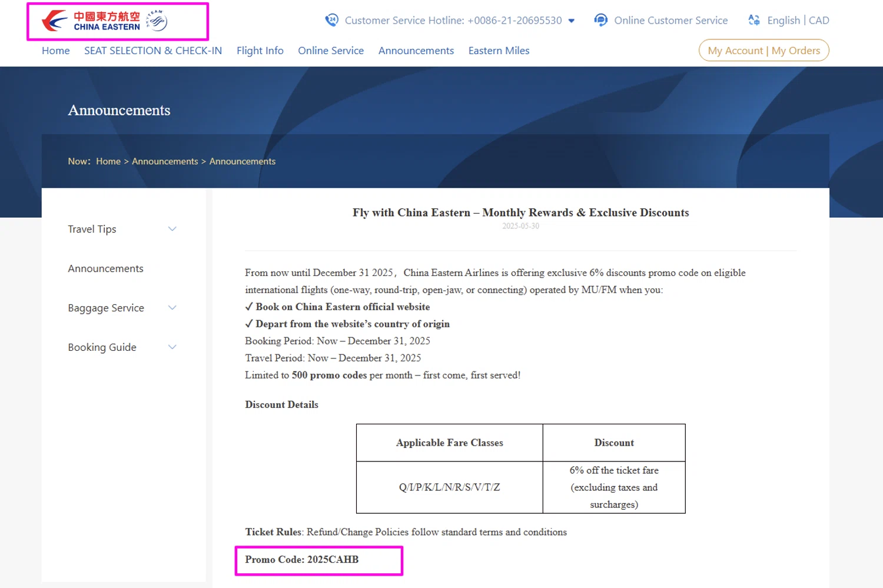This screenshot has width=883, height=588.
Task: Open SEAT SELECTION & CHECK-IN menu
Action: point(153,51)
